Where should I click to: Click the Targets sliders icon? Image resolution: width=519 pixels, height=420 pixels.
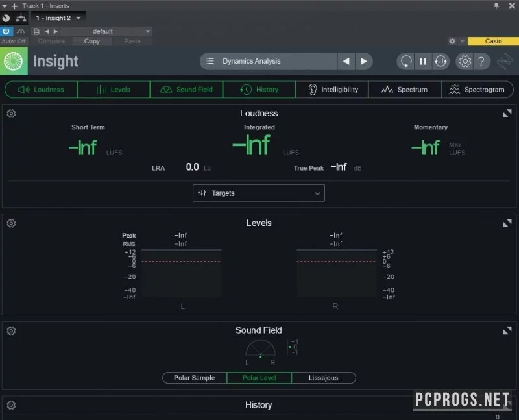click(202, 193)
